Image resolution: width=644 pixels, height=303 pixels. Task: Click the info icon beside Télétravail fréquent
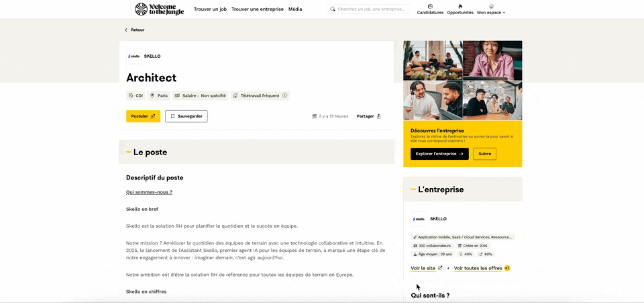(x=284, y=96)
